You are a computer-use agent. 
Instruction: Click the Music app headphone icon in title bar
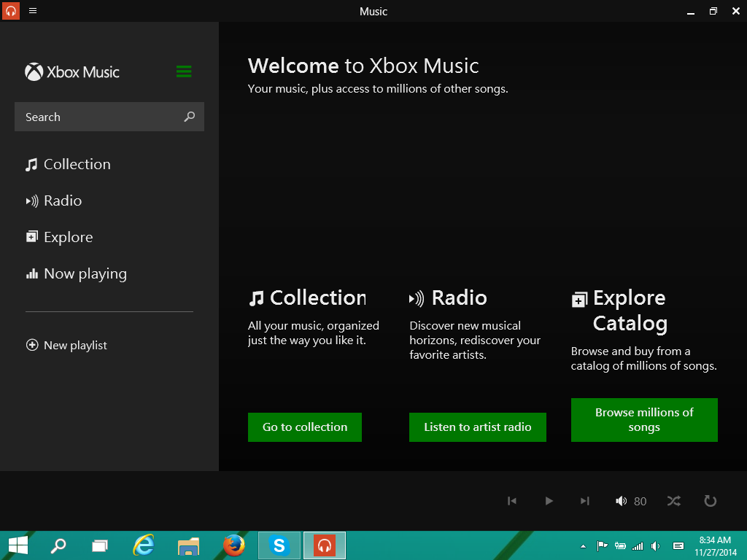[10, 10]
